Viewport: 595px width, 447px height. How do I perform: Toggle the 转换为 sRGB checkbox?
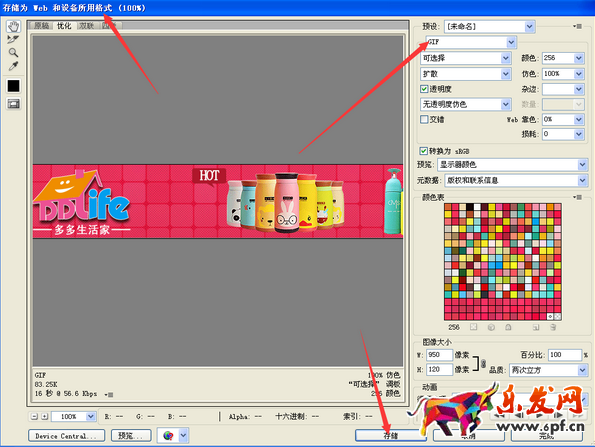[423, 151]
